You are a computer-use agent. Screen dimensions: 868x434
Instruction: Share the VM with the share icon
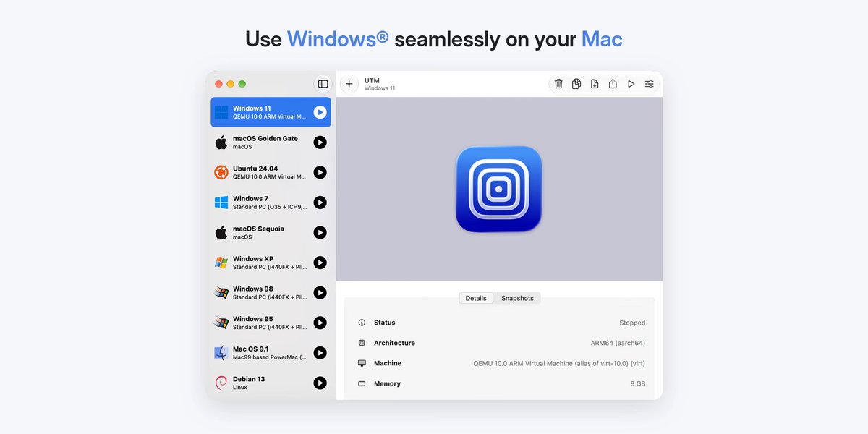pos(613,84)
